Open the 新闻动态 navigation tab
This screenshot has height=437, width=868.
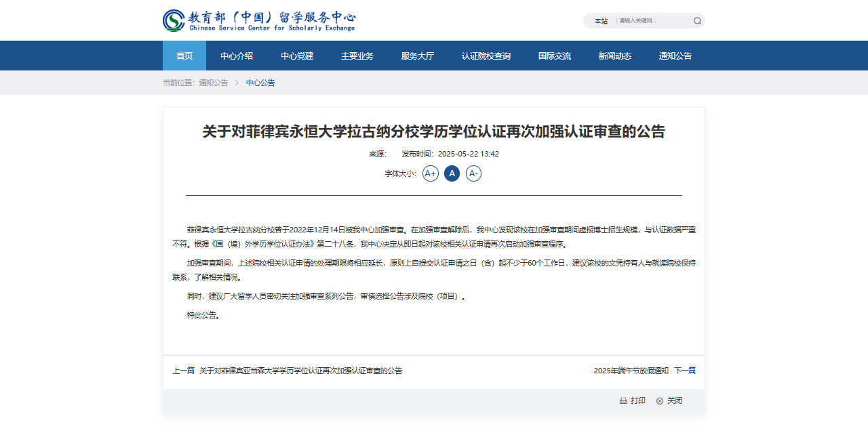pyautogui.click(x=615, y=56)
